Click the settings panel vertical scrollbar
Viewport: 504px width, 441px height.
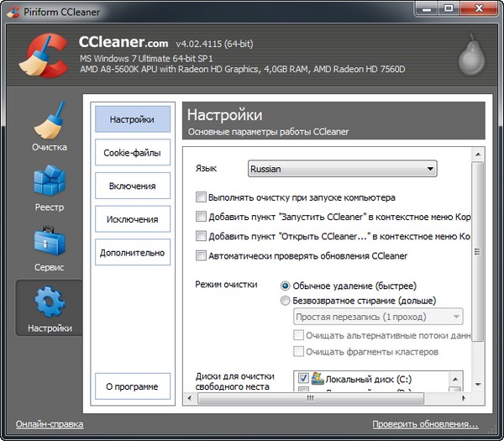coord(477,250)
